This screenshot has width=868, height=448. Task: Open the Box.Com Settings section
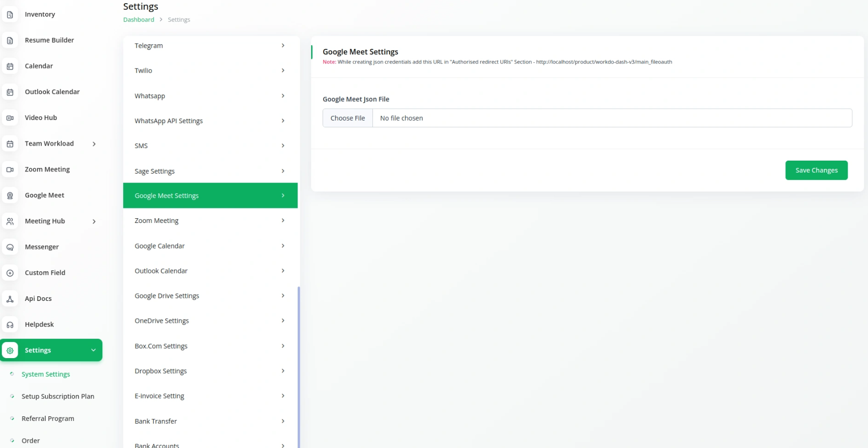[210, 346]
